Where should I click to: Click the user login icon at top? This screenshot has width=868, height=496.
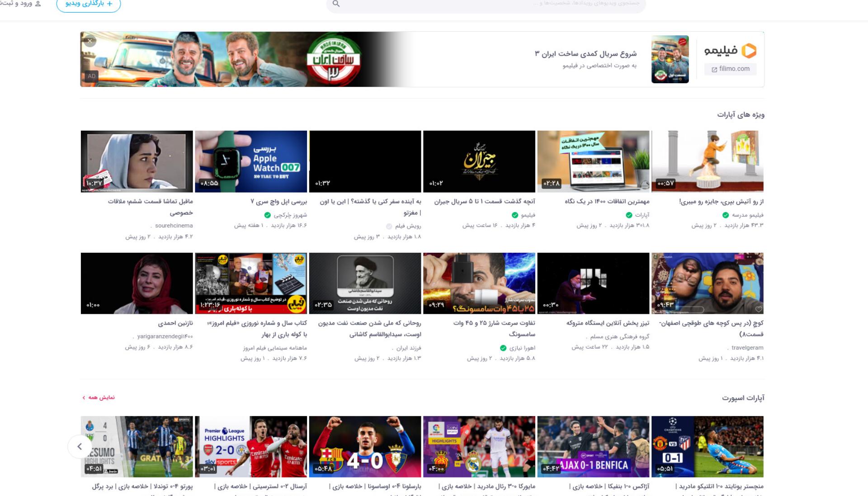(x=38, y=4)
